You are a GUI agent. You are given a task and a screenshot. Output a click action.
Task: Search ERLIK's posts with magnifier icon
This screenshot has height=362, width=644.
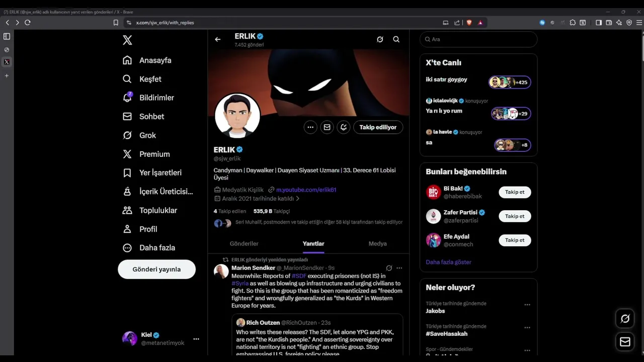pyautogui.click(x=396, y=39)
